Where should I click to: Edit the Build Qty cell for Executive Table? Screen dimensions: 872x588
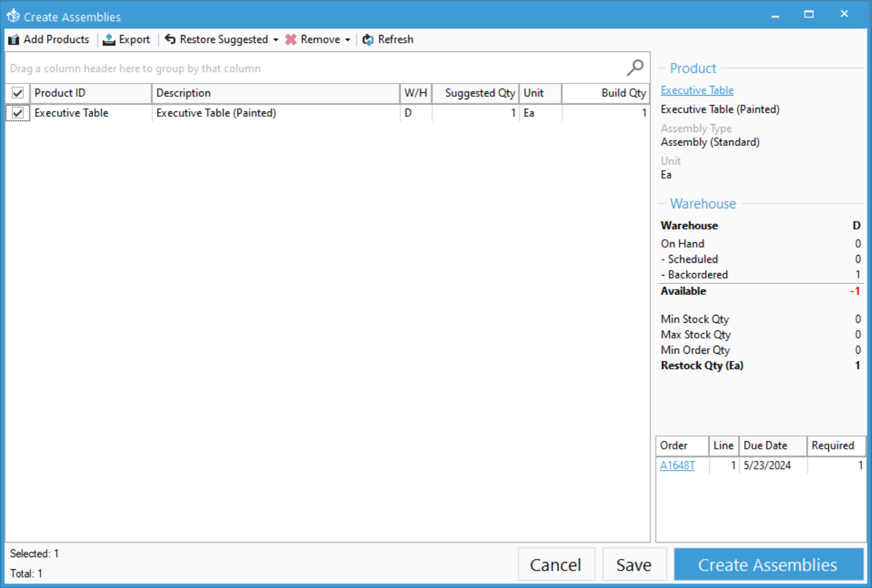[x=606, y=113]
